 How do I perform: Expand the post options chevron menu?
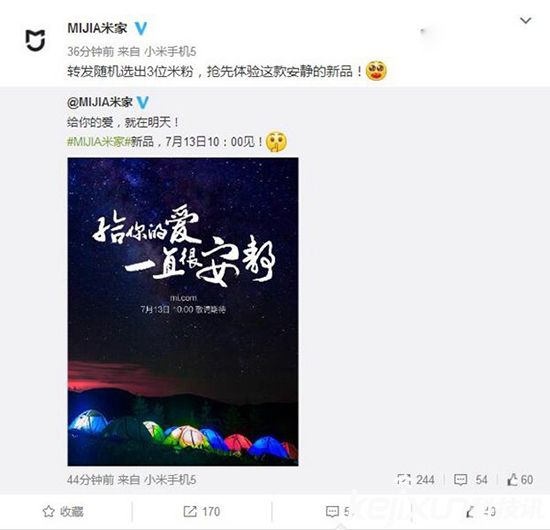pyautogui.click(x=525, y=21)
